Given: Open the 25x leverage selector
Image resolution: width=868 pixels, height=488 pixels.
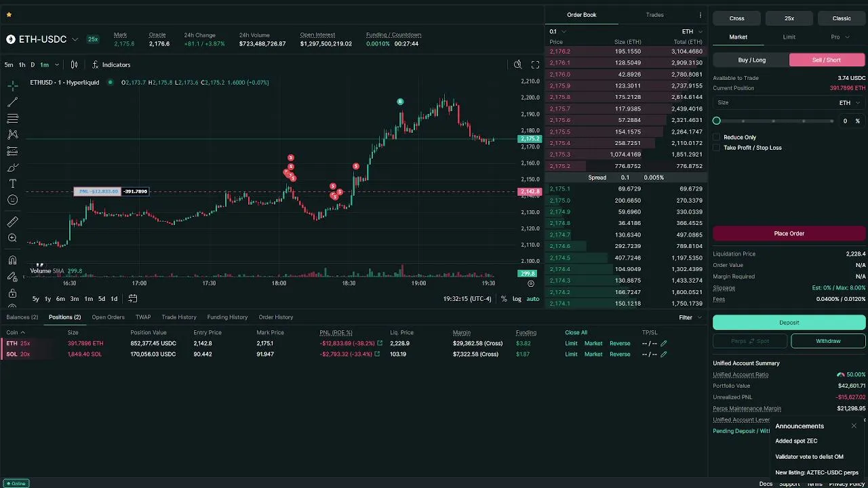Looking at the screenshot, I should [x=789, y=18].
